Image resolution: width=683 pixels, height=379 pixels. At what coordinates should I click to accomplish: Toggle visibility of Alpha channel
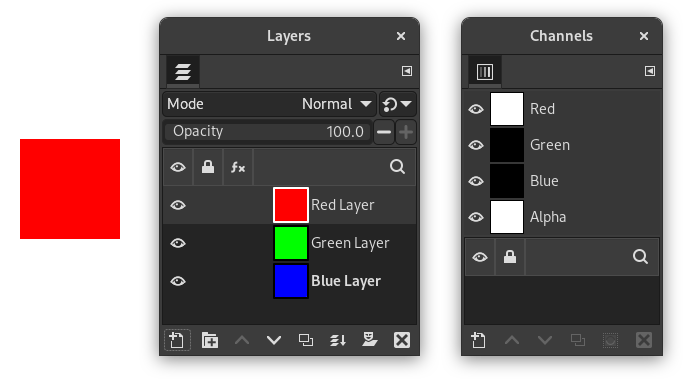point(476,217)
